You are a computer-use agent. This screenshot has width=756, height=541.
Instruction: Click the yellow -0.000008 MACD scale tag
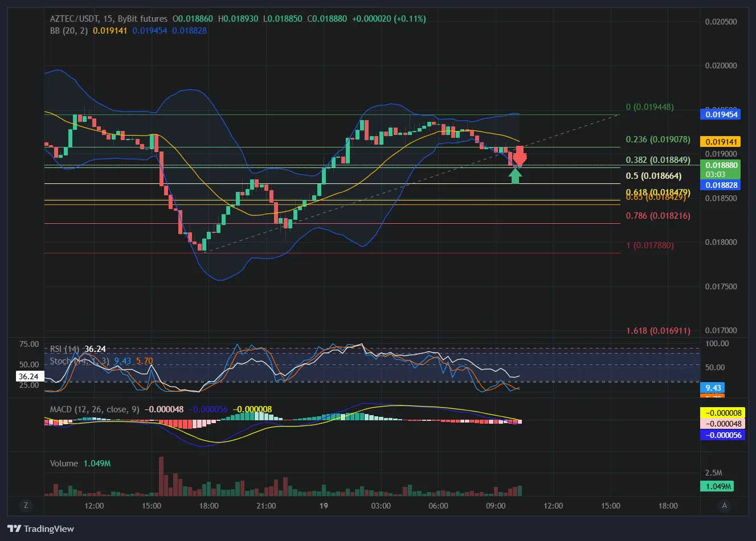click(722, 413)
